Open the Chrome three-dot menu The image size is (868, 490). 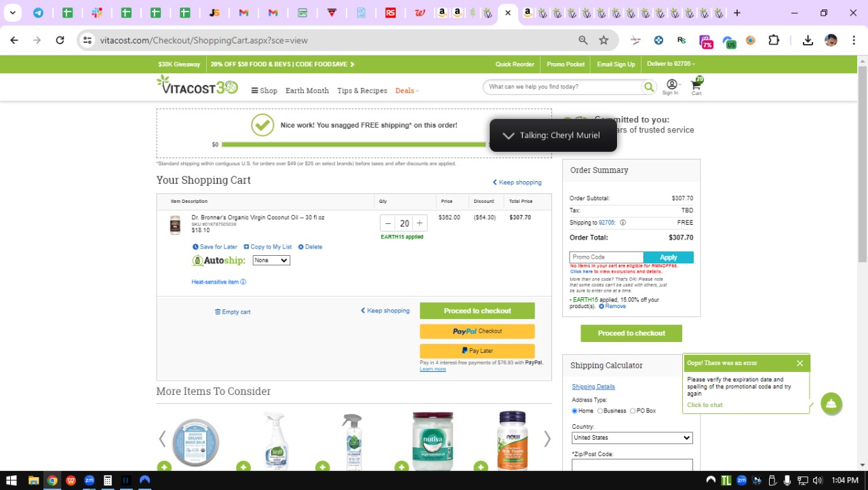(853, 40)
